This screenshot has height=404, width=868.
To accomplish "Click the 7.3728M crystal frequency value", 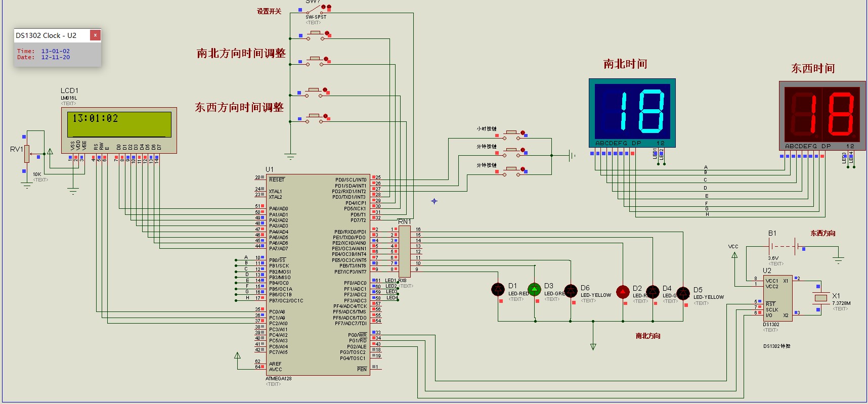I will 841,303.
